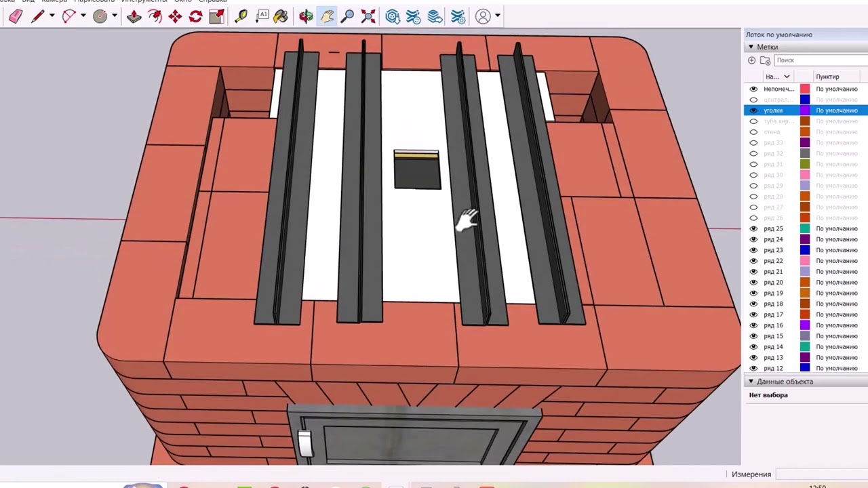Image resolution: width=868 pixels, height=488 pixels.
Task: Open dash style dropdown for ряд 24
Action: point(837,239)
